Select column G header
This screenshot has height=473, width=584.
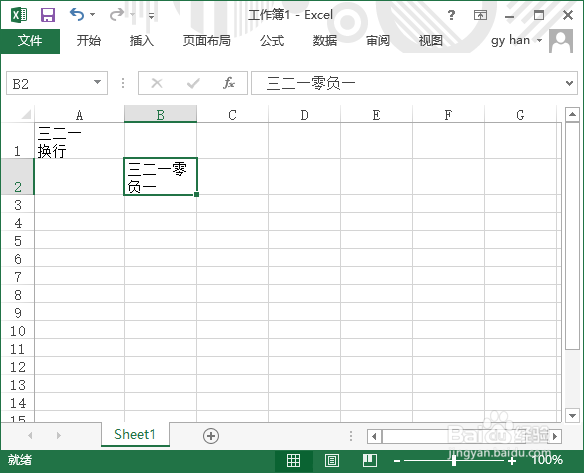pos(520,115)
